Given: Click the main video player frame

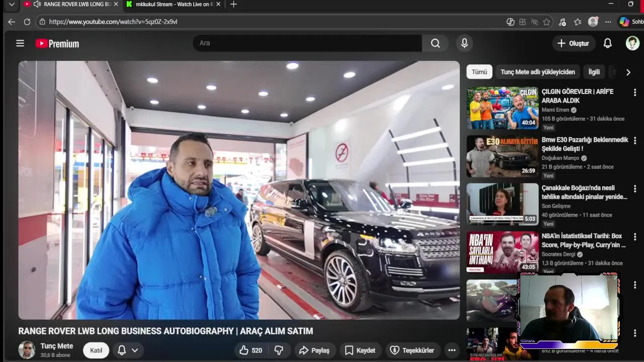Looking at the screenshot, I should [239, 190].
